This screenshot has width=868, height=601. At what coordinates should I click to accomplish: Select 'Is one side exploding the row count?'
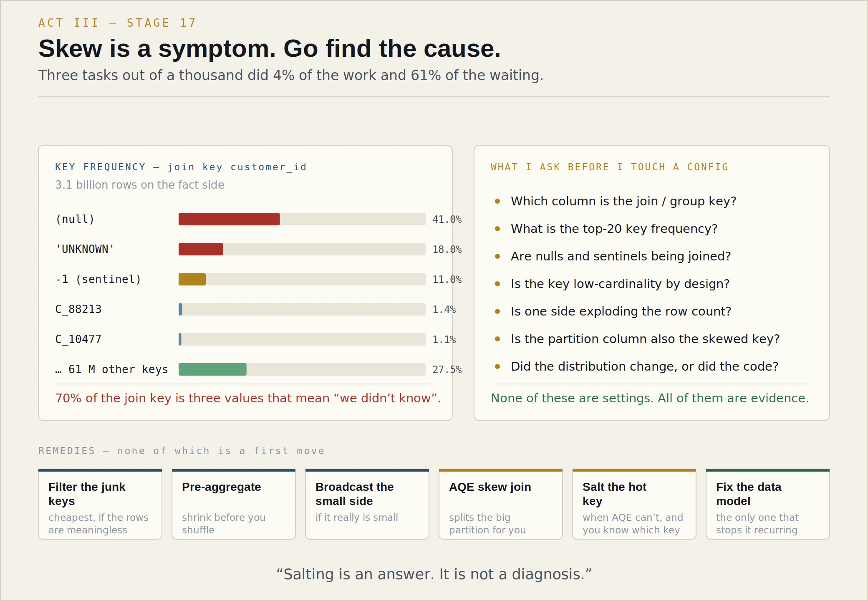(x=621, y=311)
